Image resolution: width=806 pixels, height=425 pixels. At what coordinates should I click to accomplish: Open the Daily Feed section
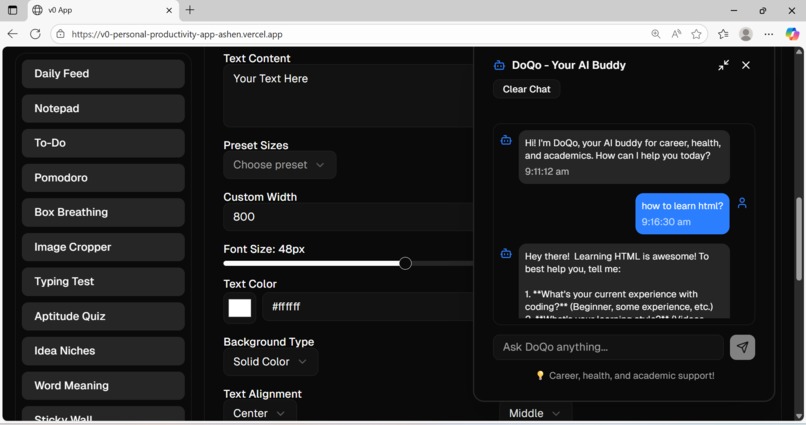tap(103, 73)
